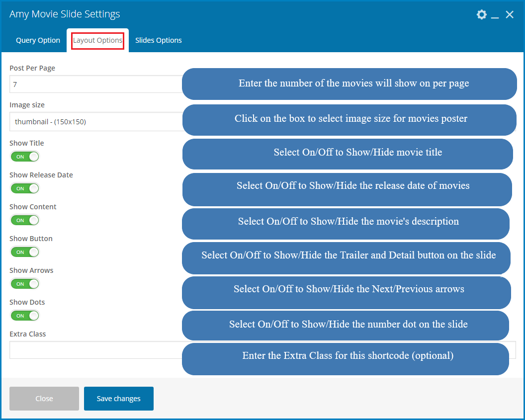Click the Amy Movie Slide Settings title
Image resolution: width=525 pixels, height=420 pixels.
tap(65, 14)
